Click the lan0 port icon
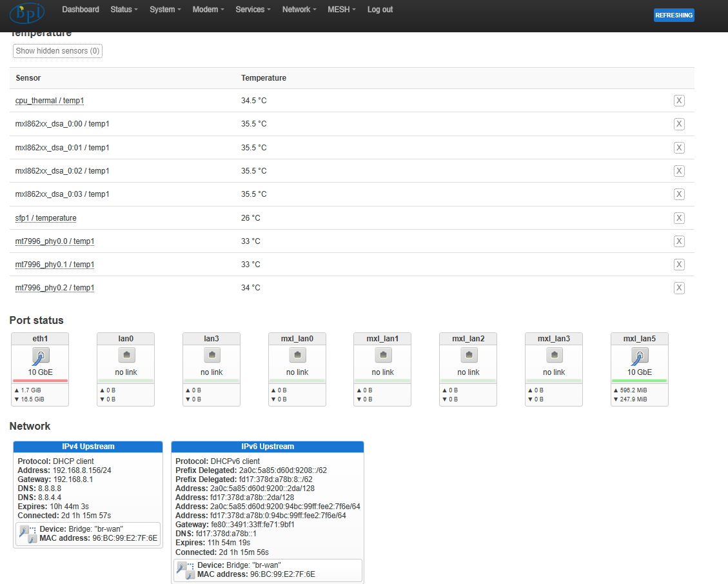Viewport: 728px width, 584px height. point(126,355)
